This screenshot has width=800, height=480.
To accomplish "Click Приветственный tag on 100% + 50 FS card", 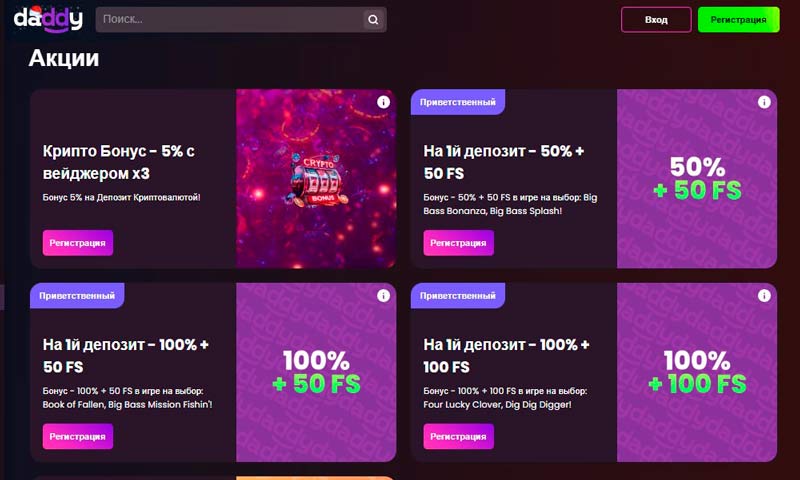I will (77, 296).
